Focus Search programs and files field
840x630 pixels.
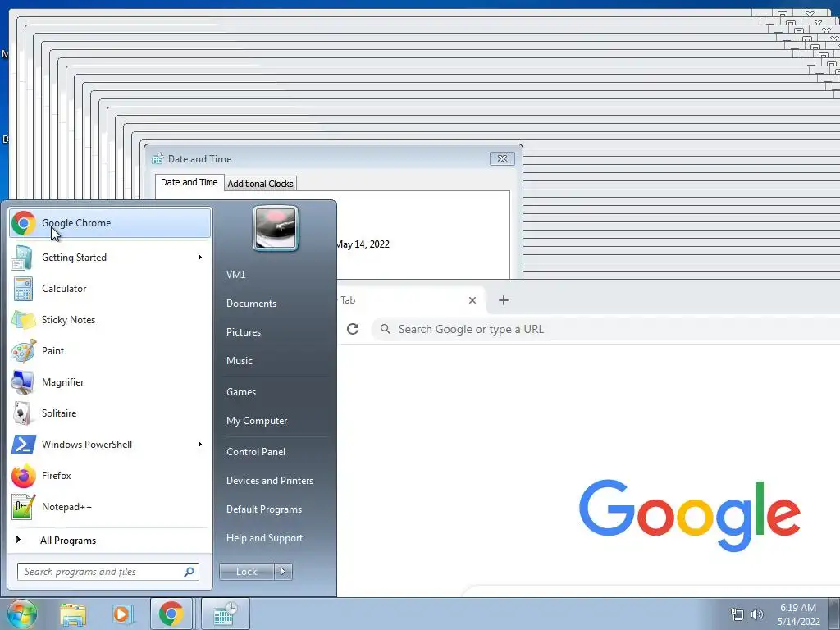(108, 572)
